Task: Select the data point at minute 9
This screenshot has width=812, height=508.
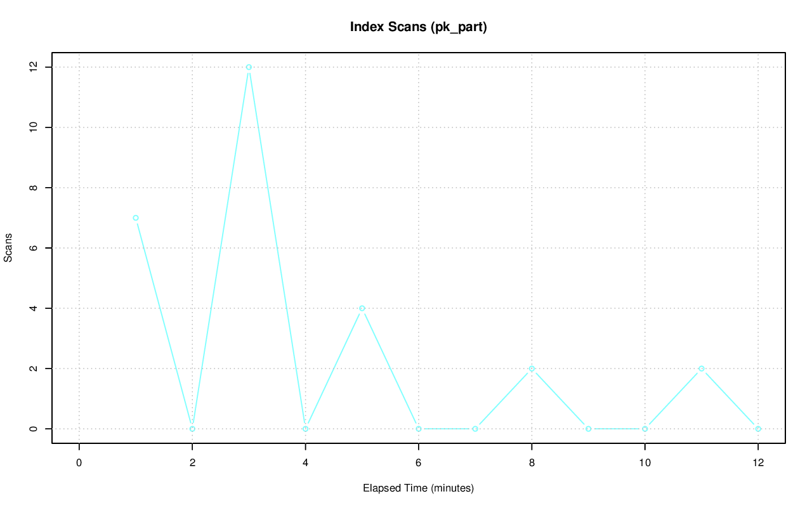Action: 588,429
